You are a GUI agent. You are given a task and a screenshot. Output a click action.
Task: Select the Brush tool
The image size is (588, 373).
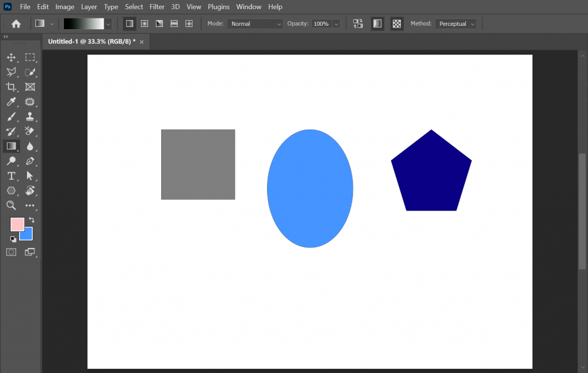click(11, 116)
